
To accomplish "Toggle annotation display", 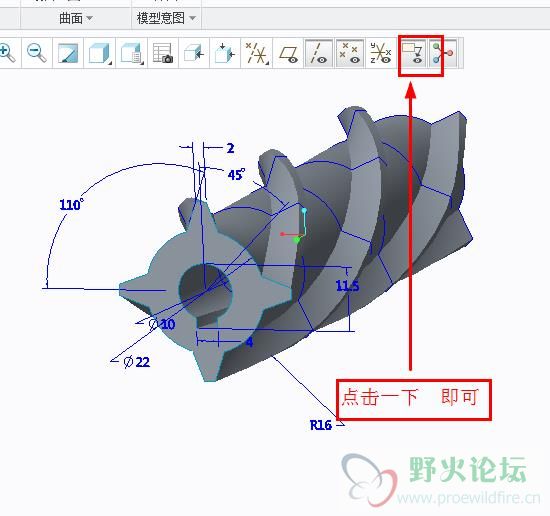I will [413, 53].
